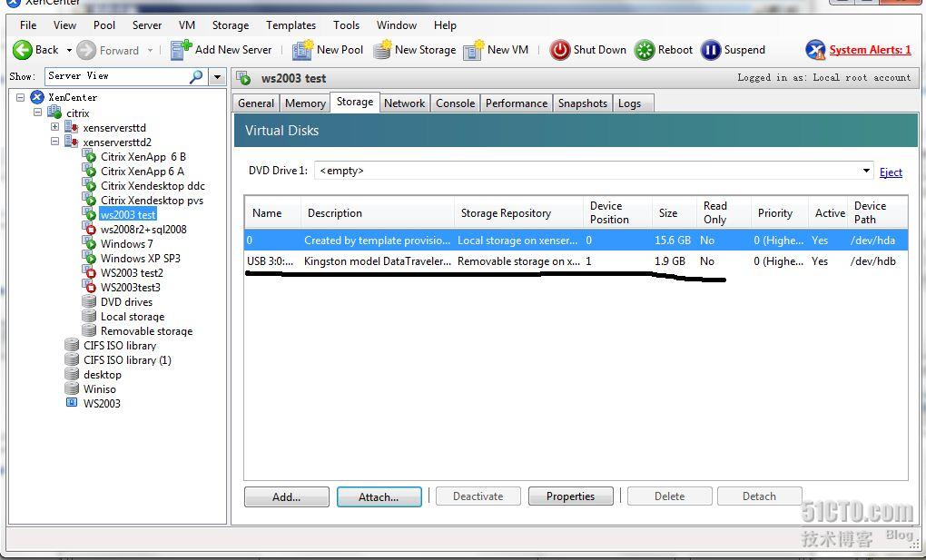Select WS2003 test2 in tree
The image size is (926, 560).
coord(132,273)
